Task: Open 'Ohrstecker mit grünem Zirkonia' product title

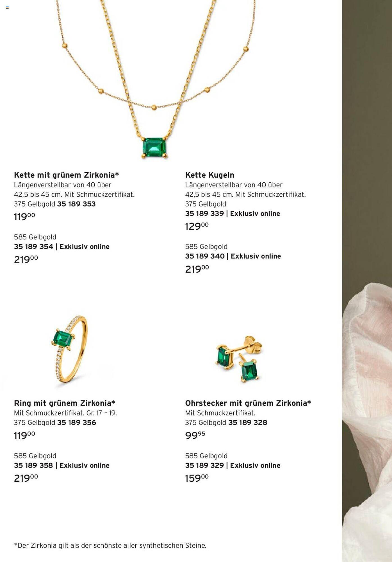Action: click(x=248, y=403)
